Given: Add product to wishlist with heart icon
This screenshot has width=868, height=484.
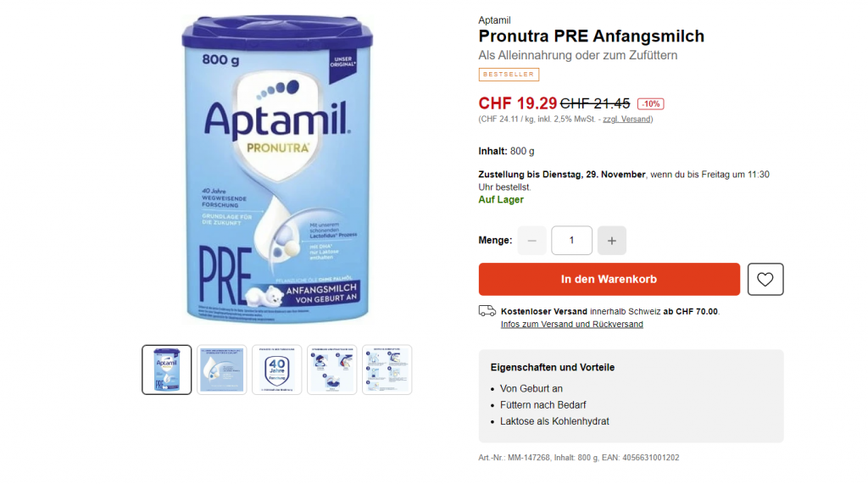Looking at the screenshot, I should point(765,279).
